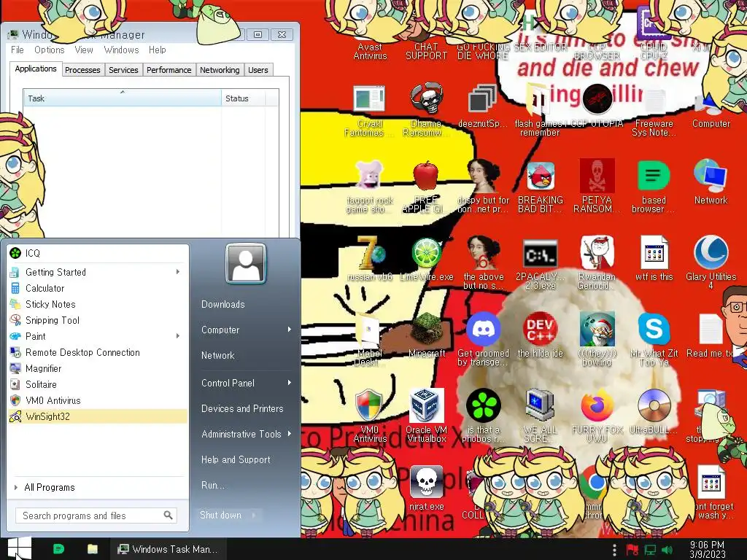747x560 pixels.
Task: Click the deeznutSp... desktop icon
Action: click(483, 106)
